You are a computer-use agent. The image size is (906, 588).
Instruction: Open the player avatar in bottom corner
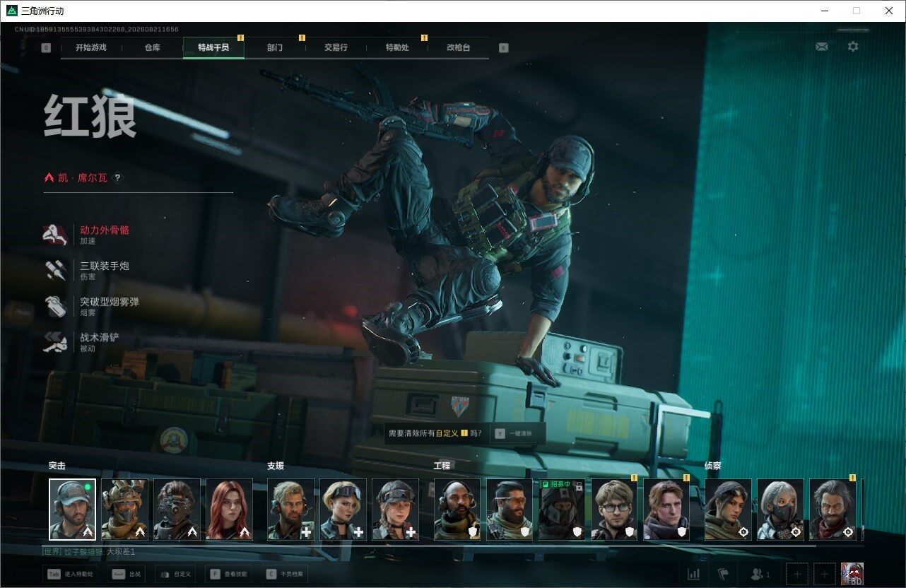click(852, 574)
